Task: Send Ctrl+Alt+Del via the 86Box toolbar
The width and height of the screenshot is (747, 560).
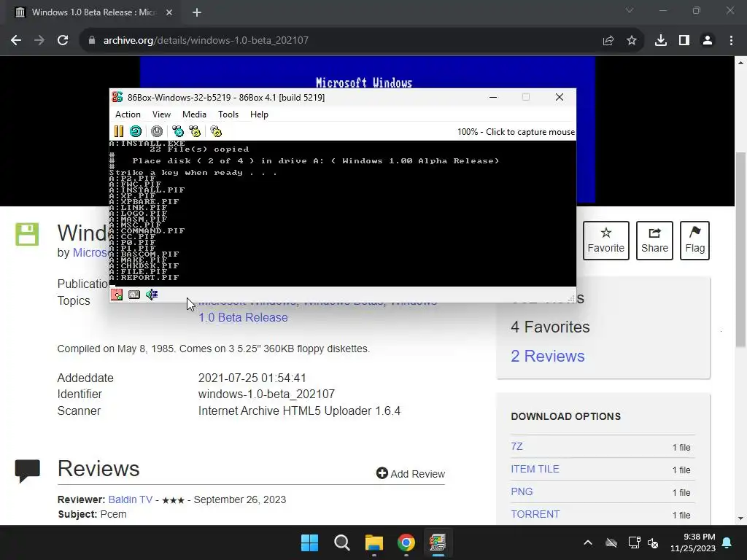Action: click(x=178, y=131)
